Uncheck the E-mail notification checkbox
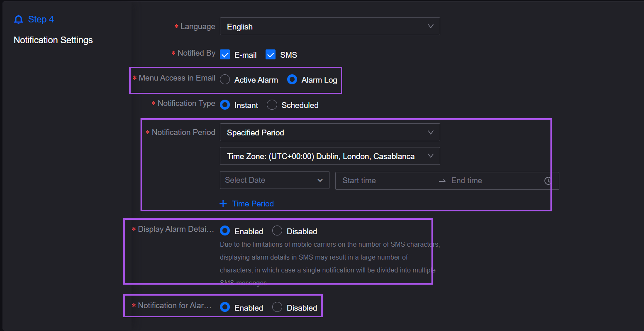 225,55
